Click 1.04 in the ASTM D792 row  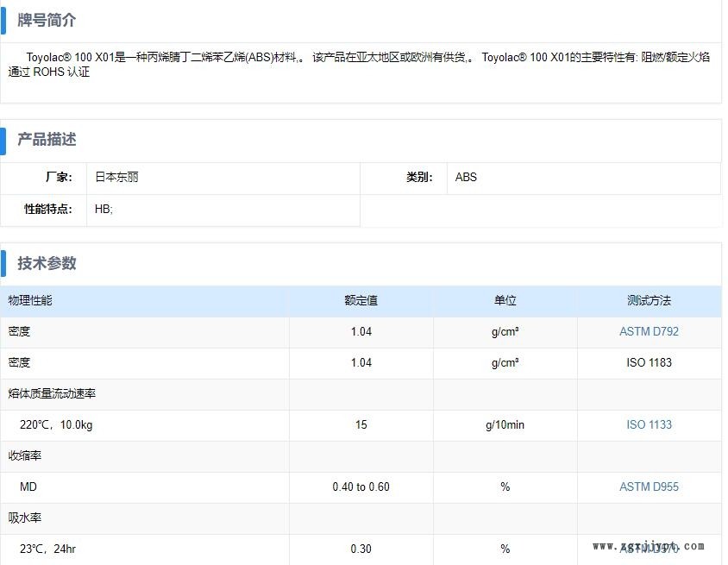(x=361, y=331)
